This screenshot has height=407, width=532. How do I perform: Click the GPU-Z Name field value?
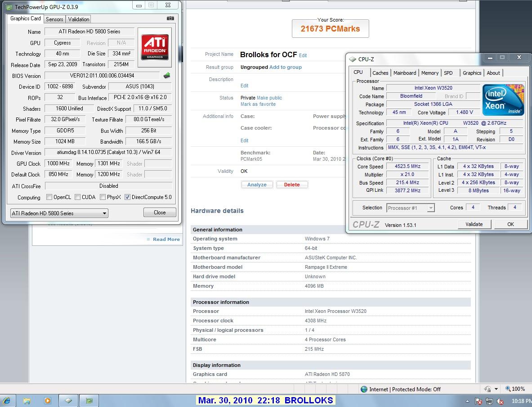click(x=89, y=32)
